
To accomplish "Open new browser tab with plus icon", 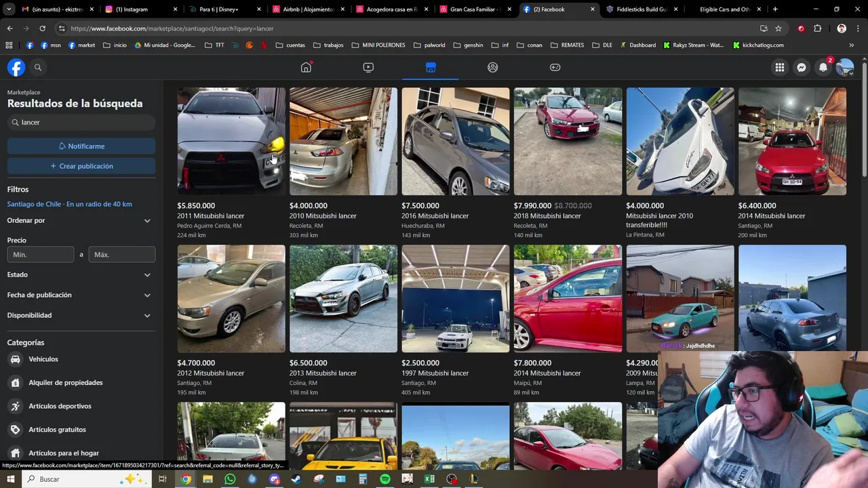I will click(775, 9).
